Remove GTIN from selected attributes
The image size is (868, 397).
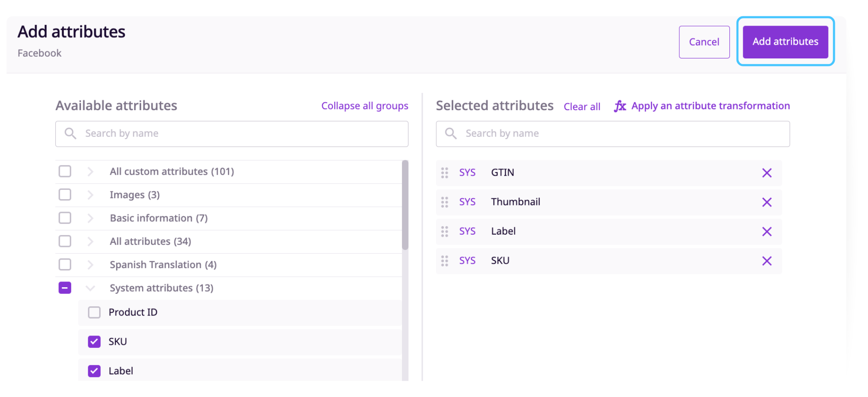point(767,173)
